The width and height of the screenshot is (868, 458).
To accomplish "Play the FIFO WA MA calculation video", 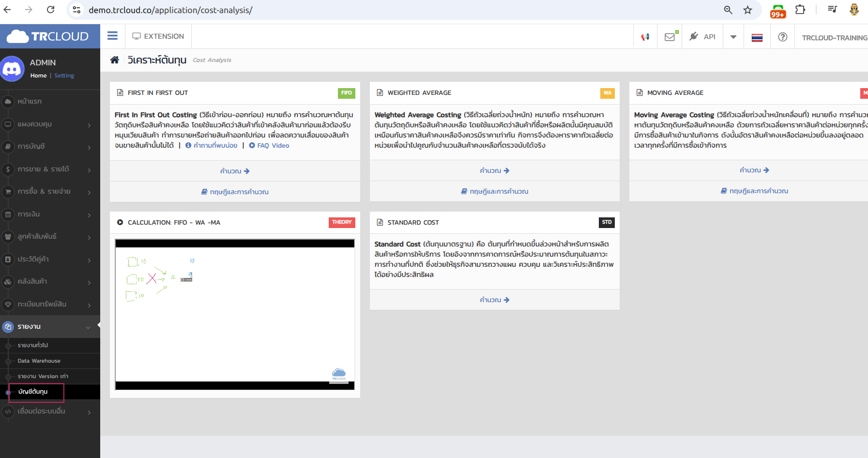I will click(235, 314).
